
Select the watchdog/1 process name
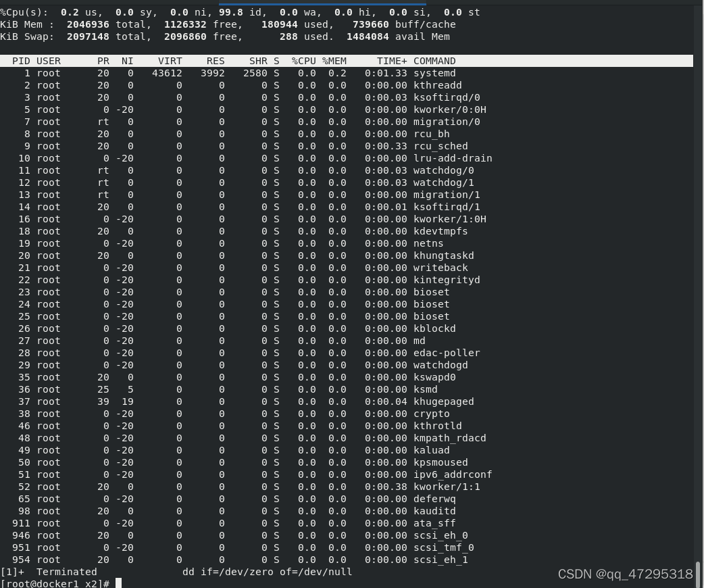pos(444,182)
